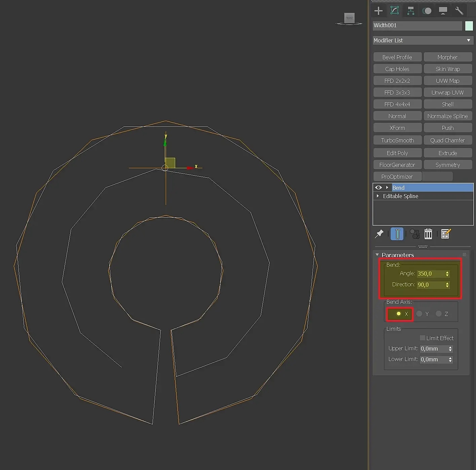The image size is (476, 470).
Task: Open Configure Modifier Sets icon
Action: tap(446, 234)
